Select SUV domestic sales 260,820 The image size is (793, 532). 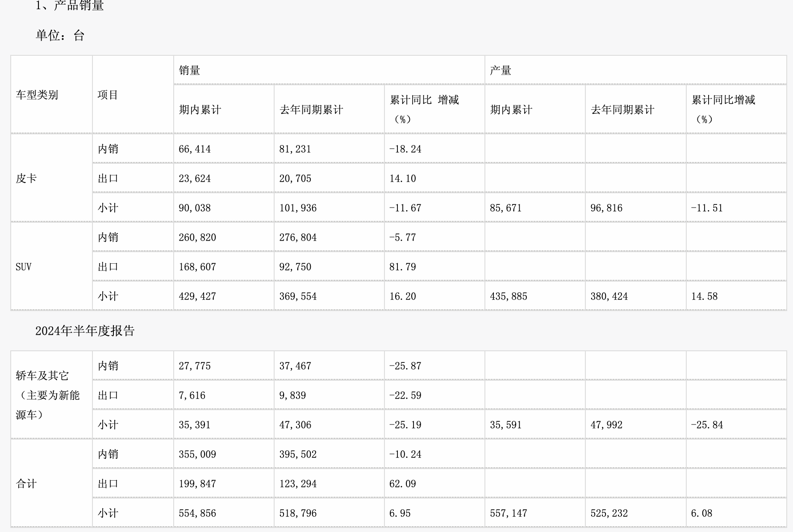point(197,237)
